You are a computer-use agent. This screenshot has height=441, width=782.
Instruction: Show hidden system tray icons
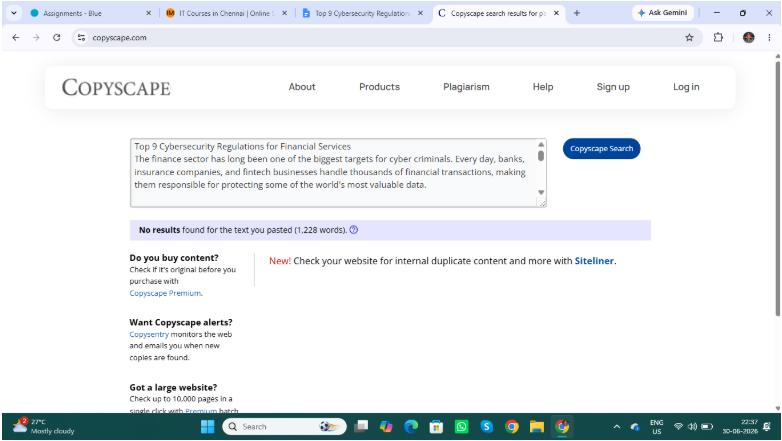coord(617,427)
